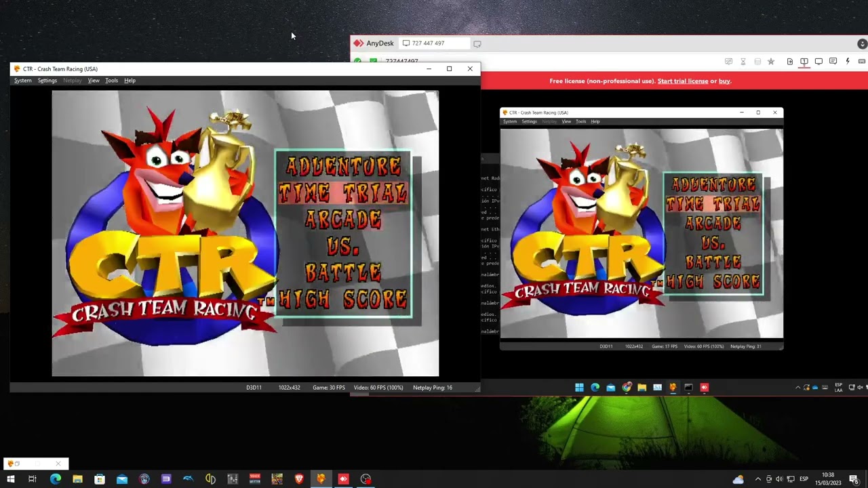
Task: Select HIGH SCORE in the local game menu
Action: tap(344, 298)
